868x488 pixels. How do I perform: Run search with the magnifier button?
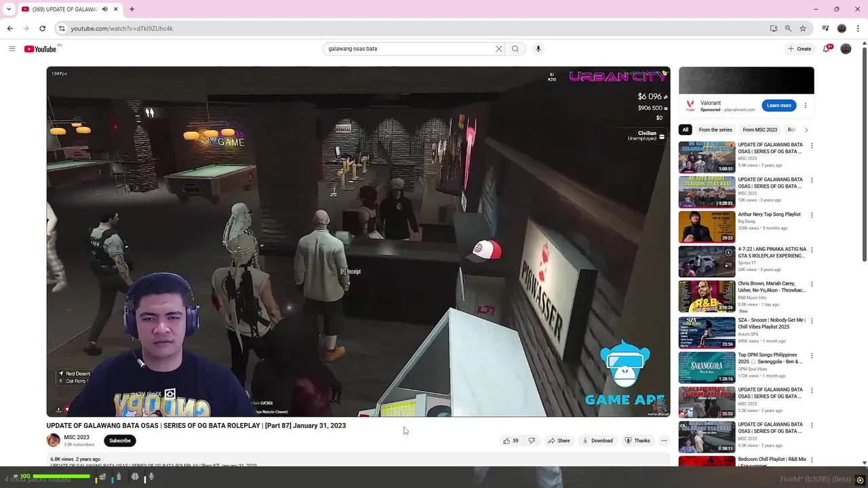(x=515, y=49)
